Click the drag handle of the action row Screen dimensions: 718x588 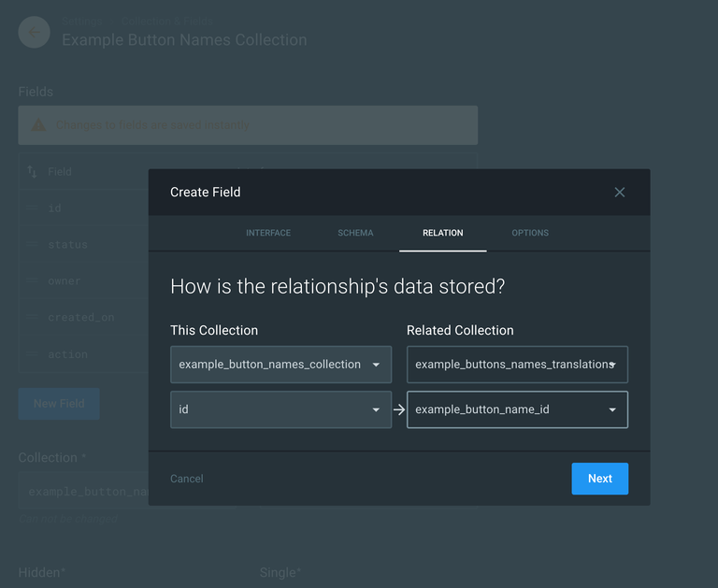32,354
